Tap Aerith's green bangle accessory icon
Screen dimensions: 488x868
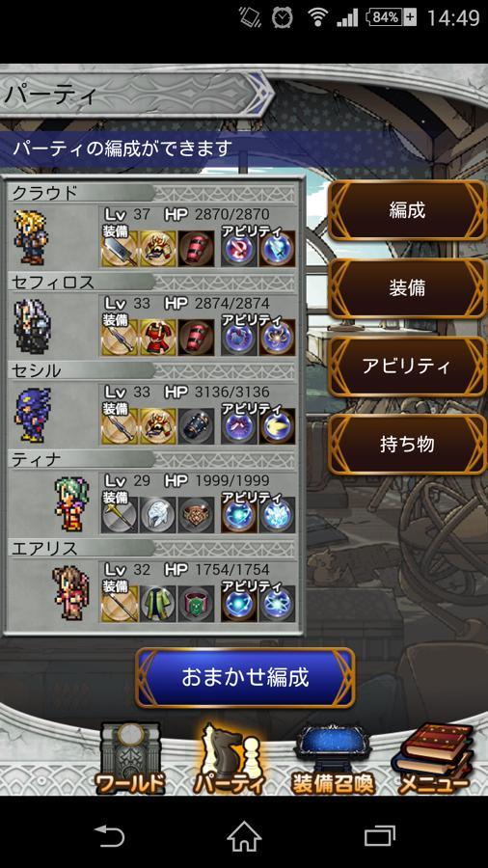point(196,604)
